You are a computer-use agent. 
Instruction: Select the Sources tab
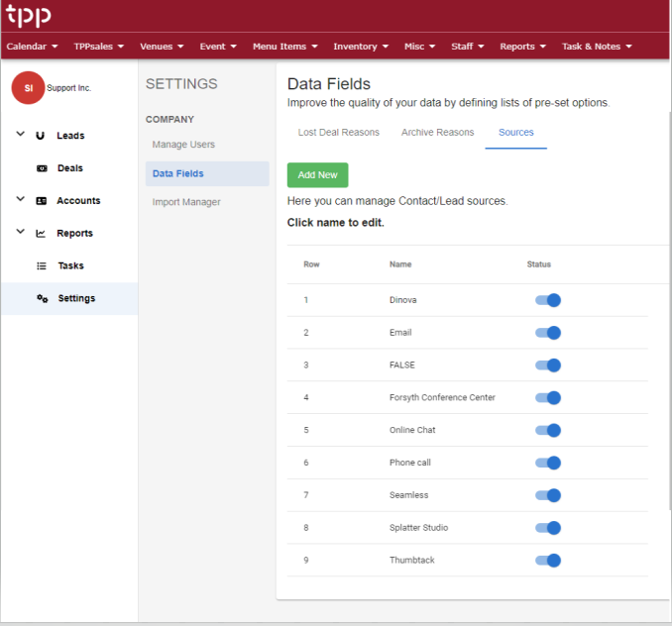click(x=516, y=133)
